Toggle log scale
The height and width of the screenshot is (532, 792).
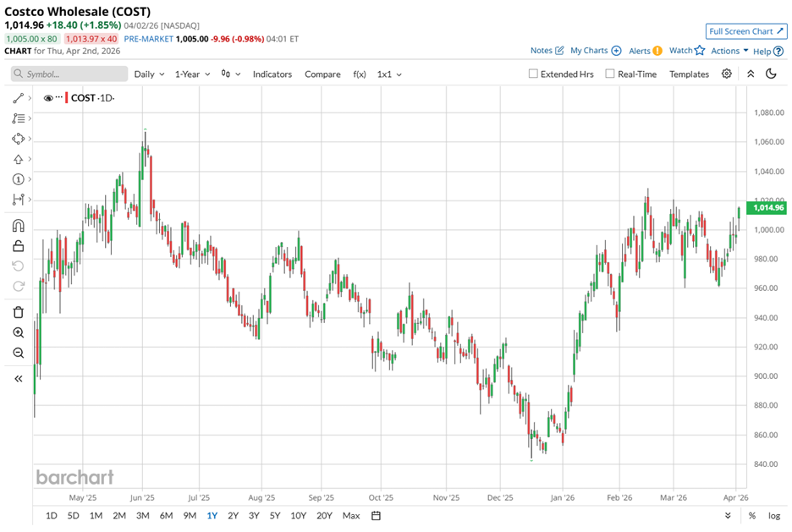pyautogui.click(x=774, y=515)
